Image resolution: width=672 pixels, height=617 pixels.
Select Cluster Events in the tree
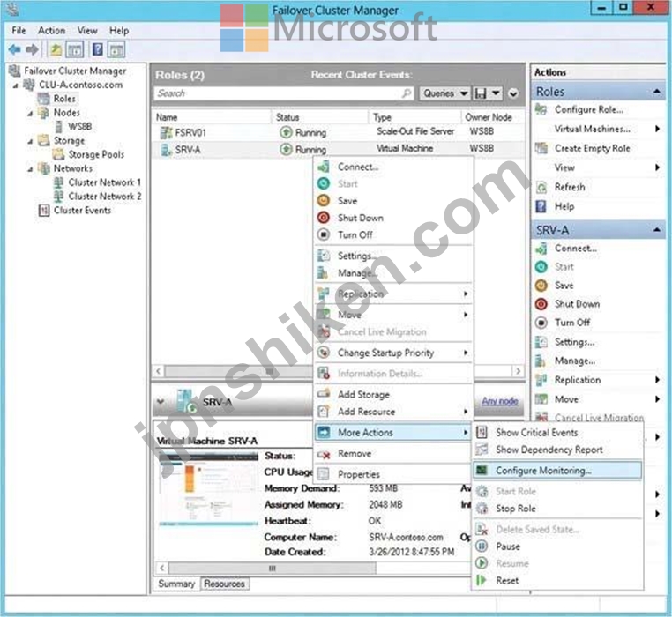coord(82,211)
